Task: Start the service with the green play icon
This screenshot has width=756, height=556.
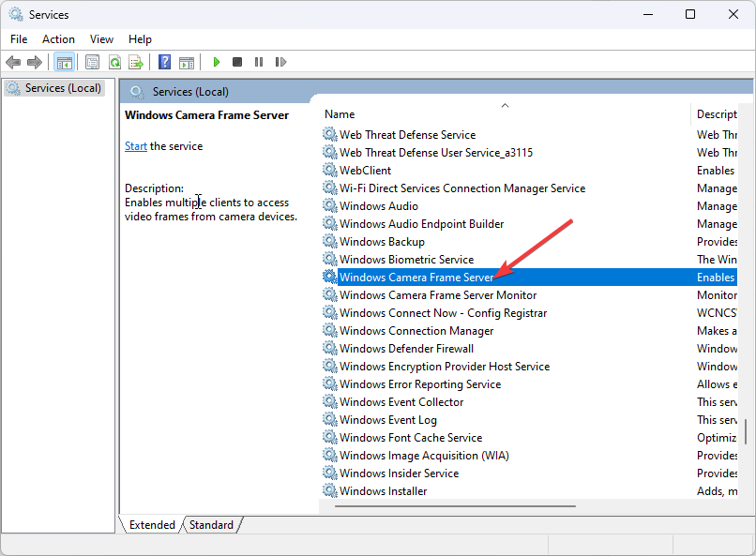Action: pyautogui.click(x=217, y=62)
